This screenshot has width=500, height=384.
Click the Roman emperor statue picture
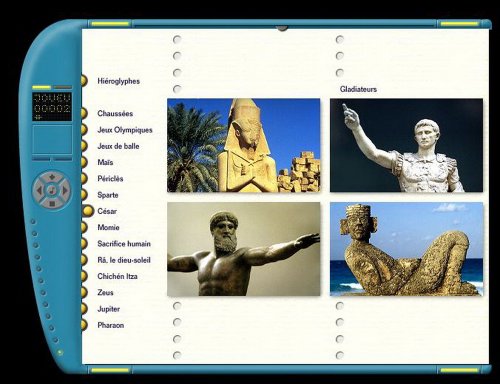point(406,145)
